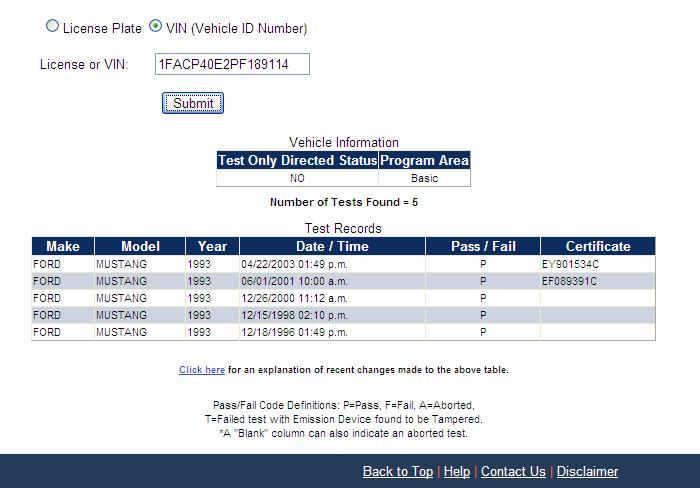Open the Disclaimer footer link

tap(587, 471)
